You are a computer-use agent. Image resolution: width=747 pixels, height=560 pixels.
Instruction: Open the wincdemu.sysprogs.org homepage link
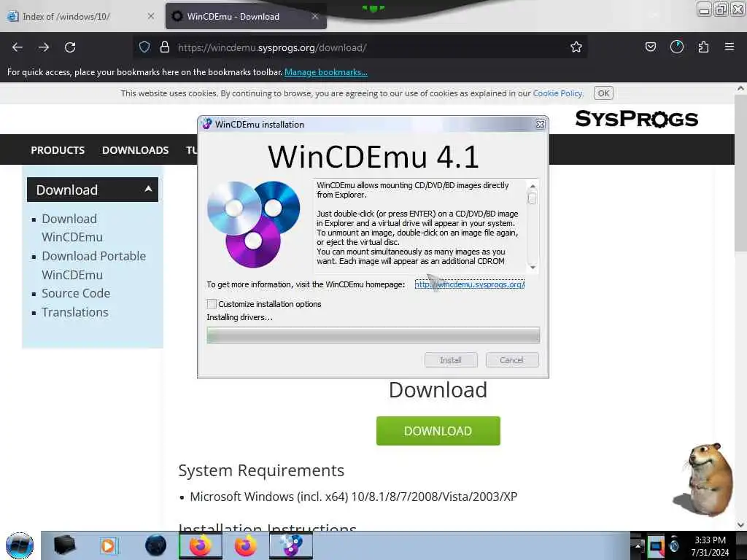pos(469,284)
